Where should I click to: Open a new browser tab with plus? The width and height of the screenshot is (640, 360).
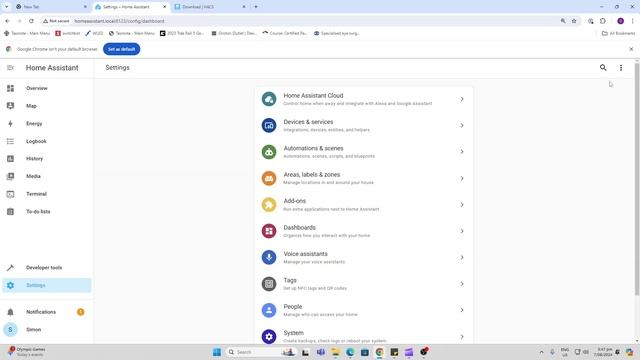click(256, 7)
